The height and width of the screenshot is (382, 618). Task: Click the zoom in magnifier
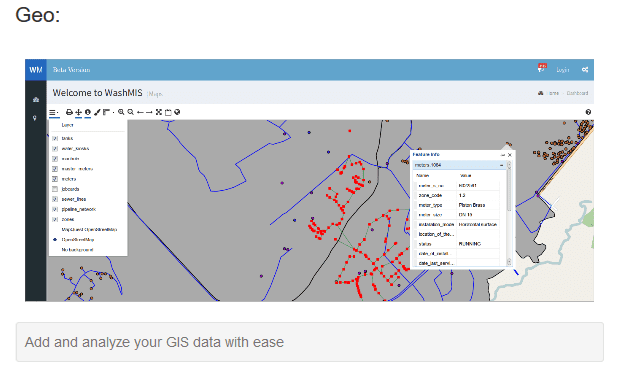[x=121, y=112]
